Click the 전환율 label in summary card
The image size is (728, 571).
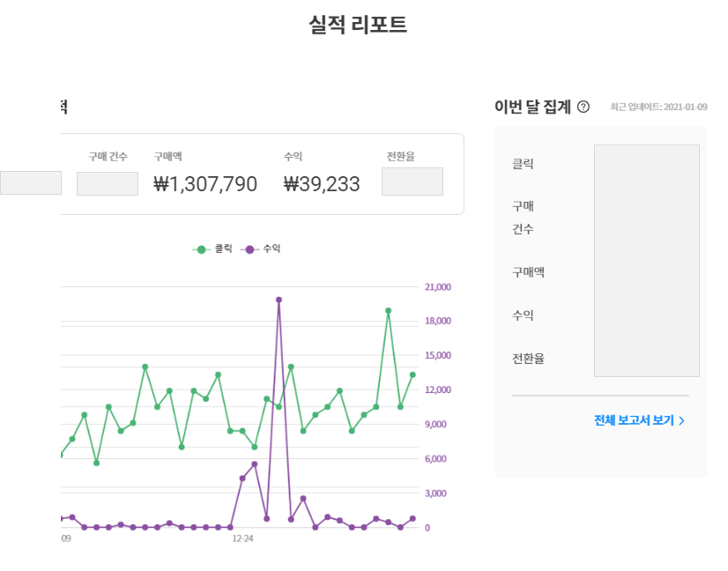(401, 157)
